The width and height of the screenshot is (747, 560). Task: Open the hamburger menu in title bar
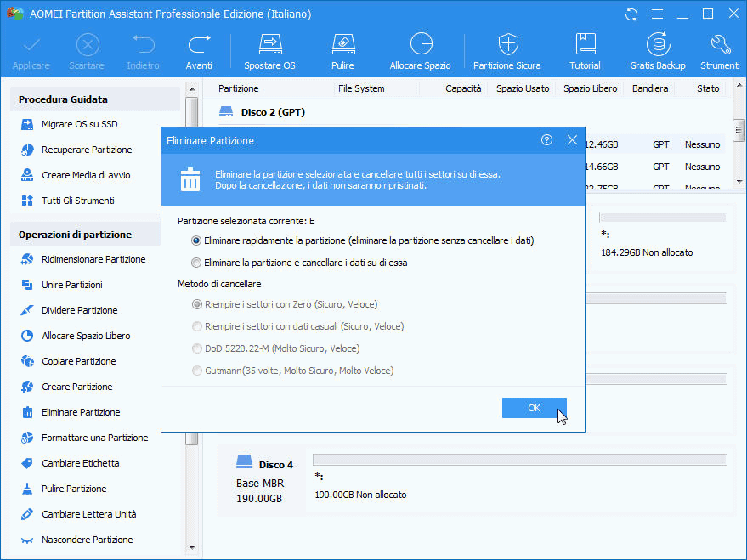[x=657, y=14]
